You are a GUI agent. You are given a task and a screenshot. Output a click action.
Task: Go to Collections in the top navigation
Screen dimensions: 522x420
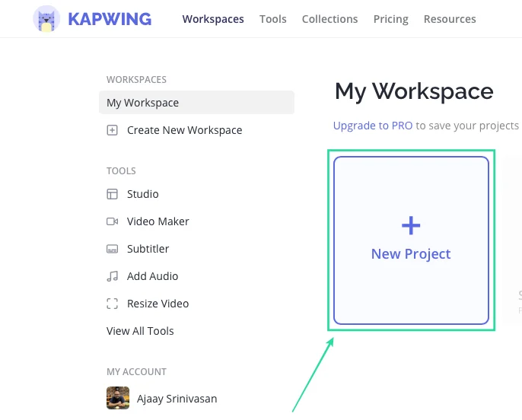329,19
